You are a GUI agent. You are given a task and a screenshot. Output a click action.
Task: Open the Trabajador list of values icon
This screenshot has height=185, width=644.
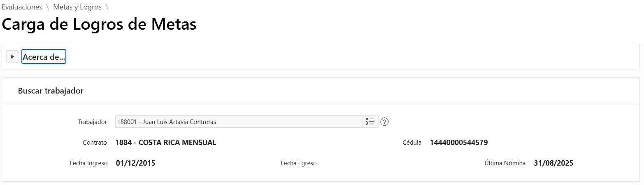click(370, 122)
